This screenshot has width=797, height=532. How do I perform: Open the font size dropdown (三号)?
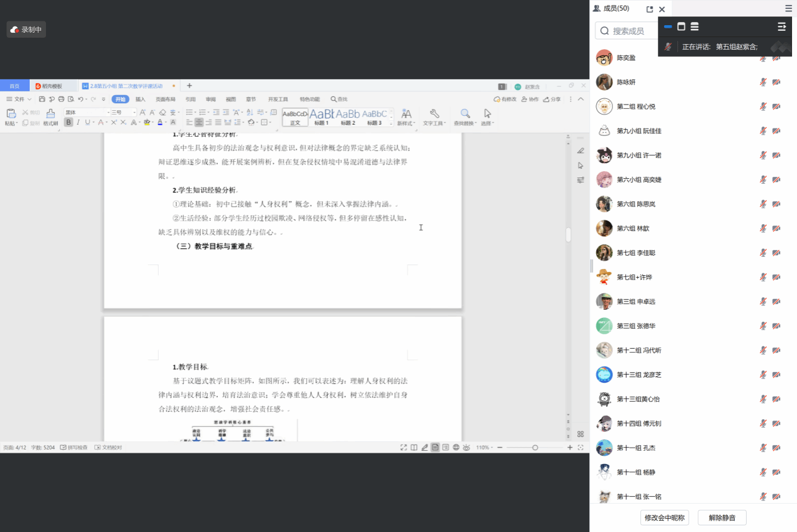point(123,112)
